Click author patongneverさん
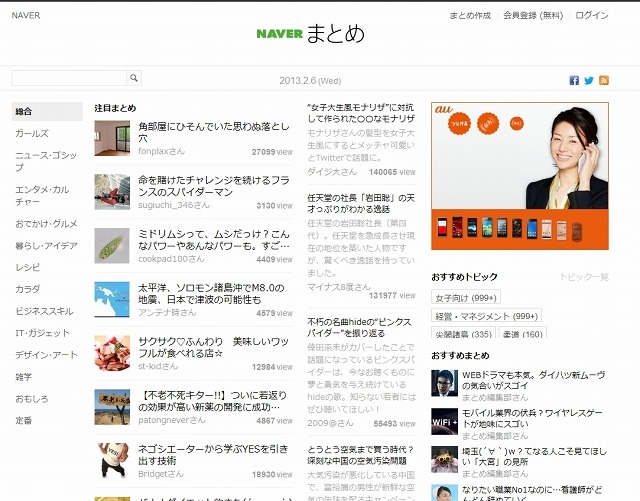 pyautogui.click(x=171, y=420)
